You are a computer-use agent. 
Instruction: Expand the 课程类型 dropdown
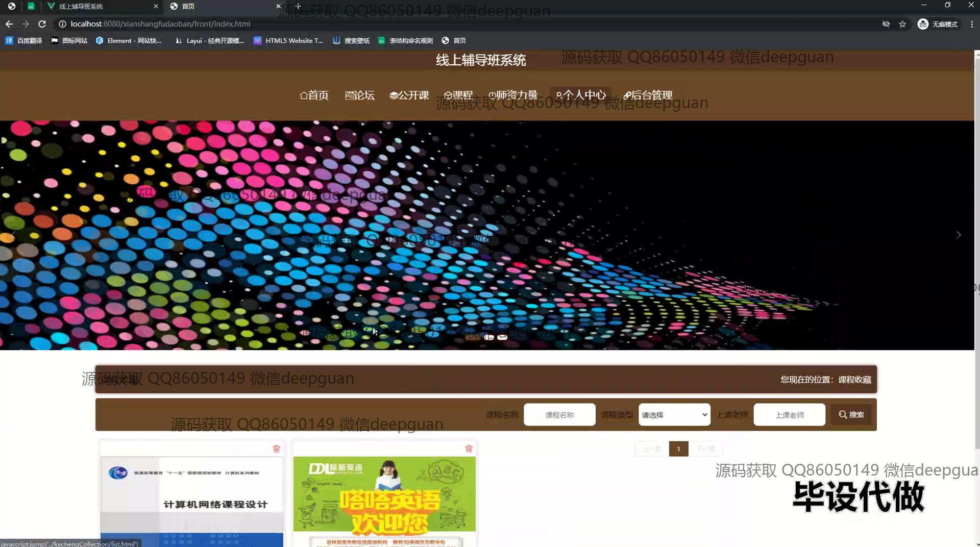point(674,415)
